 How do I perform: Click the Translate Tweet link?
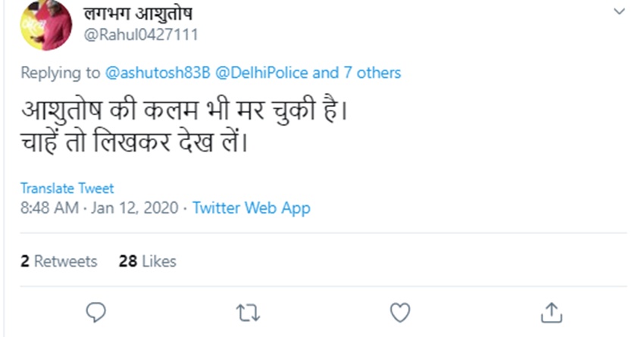(x=67, y=188)
